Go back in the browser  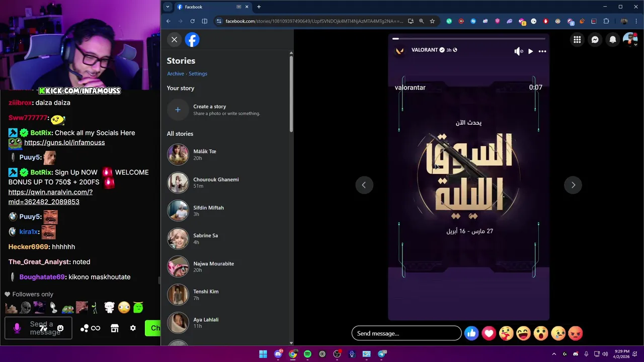(x=168, y=21)
